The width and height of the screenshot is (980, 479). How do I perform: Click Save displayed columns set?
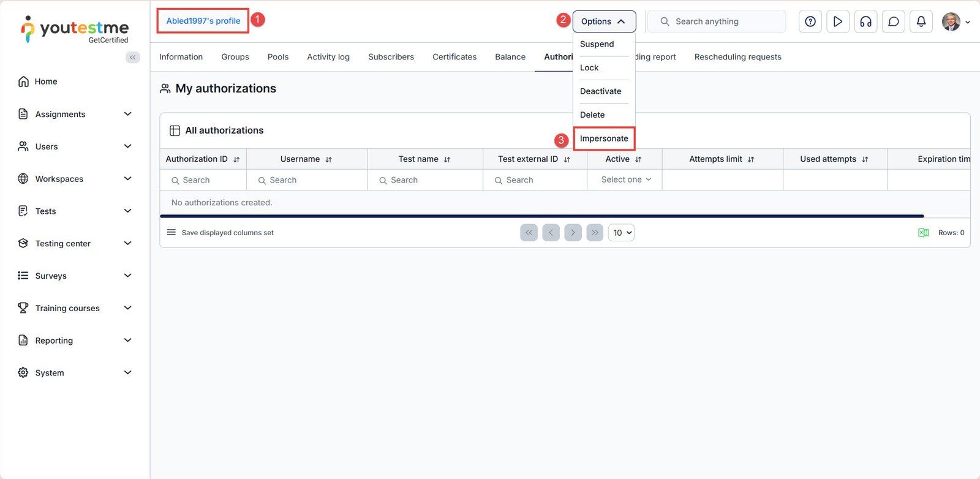(x=227, y=233)
